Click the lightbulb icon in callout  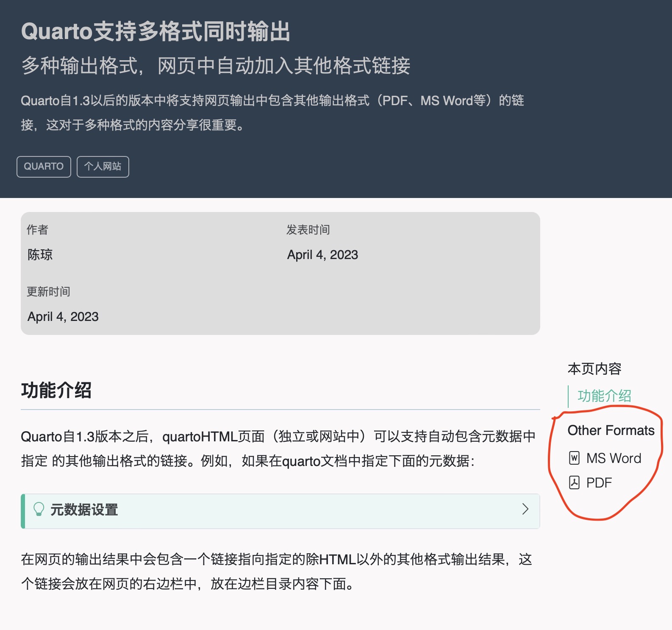(x=39, y=509)
